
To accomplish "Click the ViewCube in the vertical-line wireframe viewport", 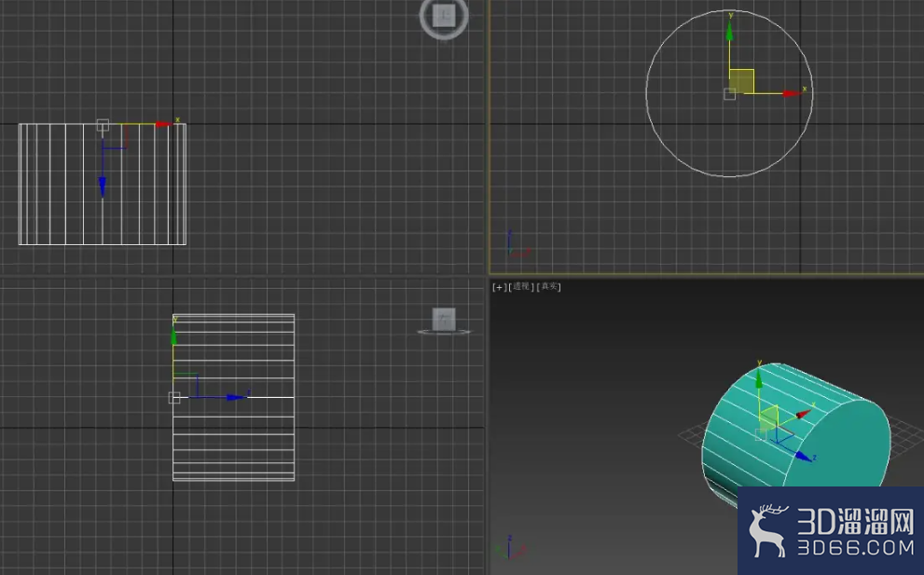I will [x=444, y=16].
